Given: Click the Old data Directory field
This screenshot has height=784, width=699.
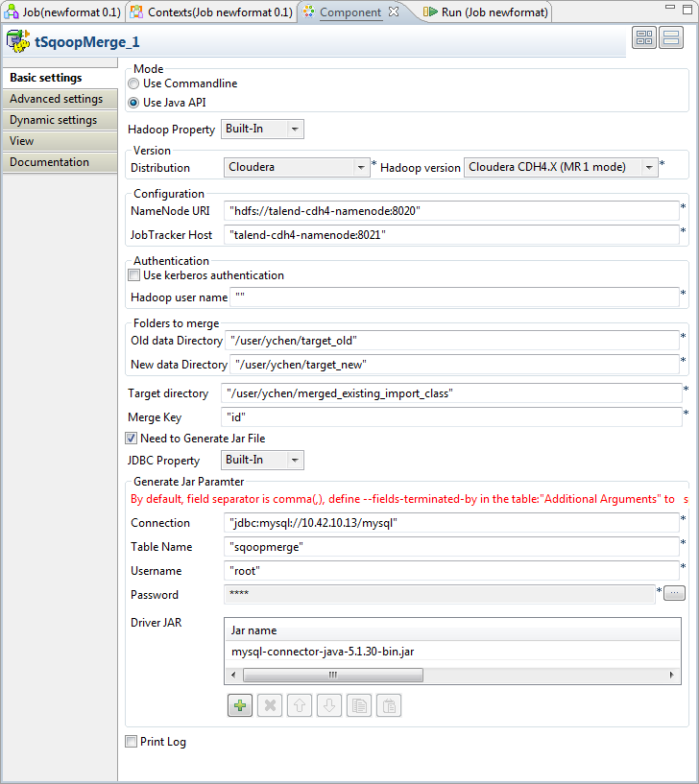Looking at the screenshot, I should coord(452,341).
